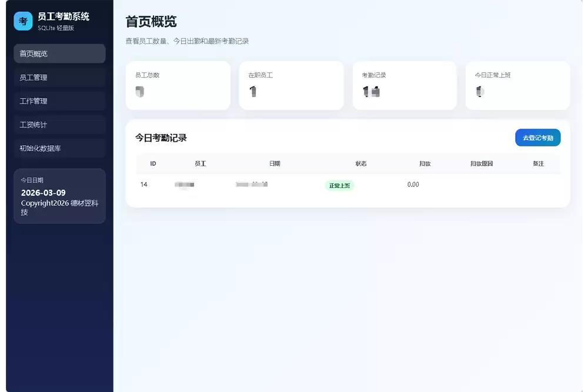Open the 考勤记录 count card

coord(405,86)
